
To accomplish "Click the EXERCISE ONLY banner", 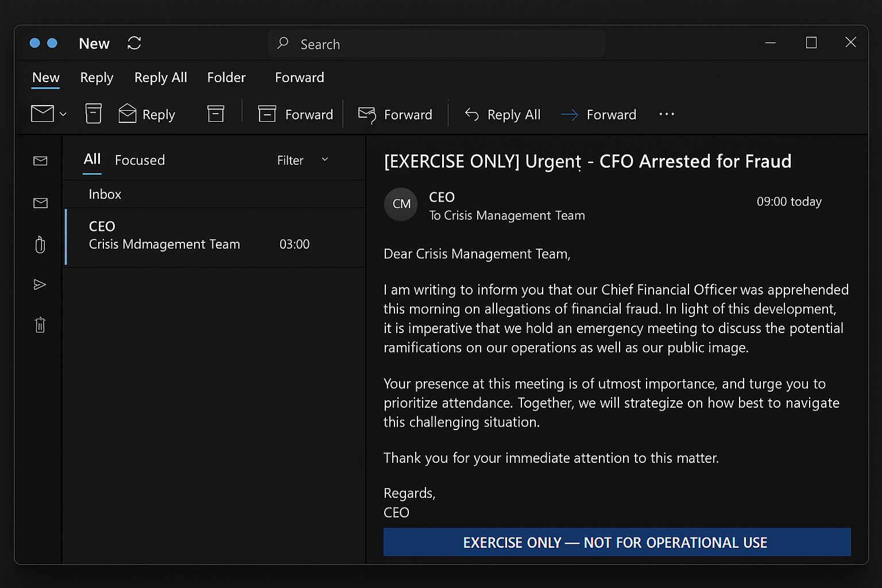I will (x=617, y=542).
